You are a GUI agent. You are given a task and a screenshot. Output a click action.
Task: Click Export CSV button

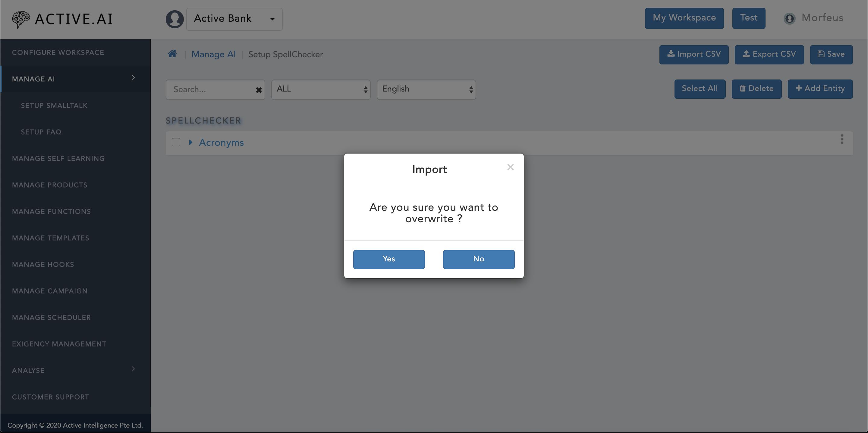769,55
